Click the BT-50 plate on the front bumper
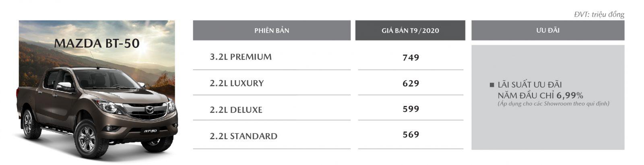Viewport: 644px width, 165px height. [x=150, y=131]
